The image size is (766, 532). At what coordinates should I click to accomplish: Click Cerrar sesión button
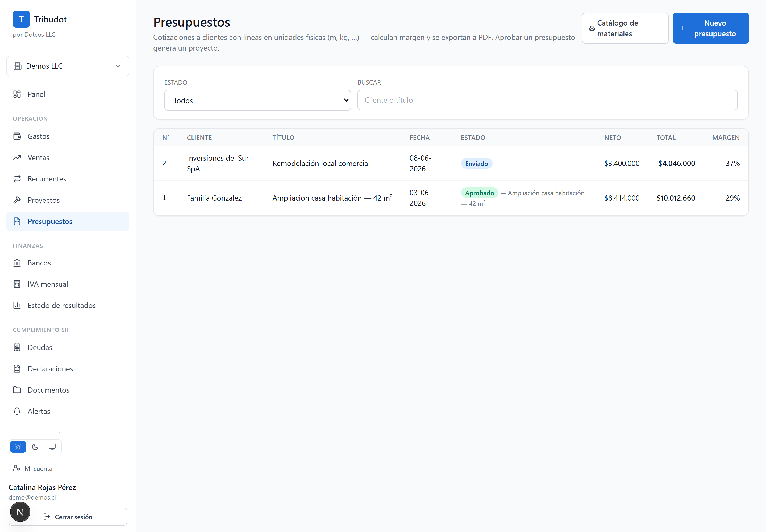pos(68,517)
